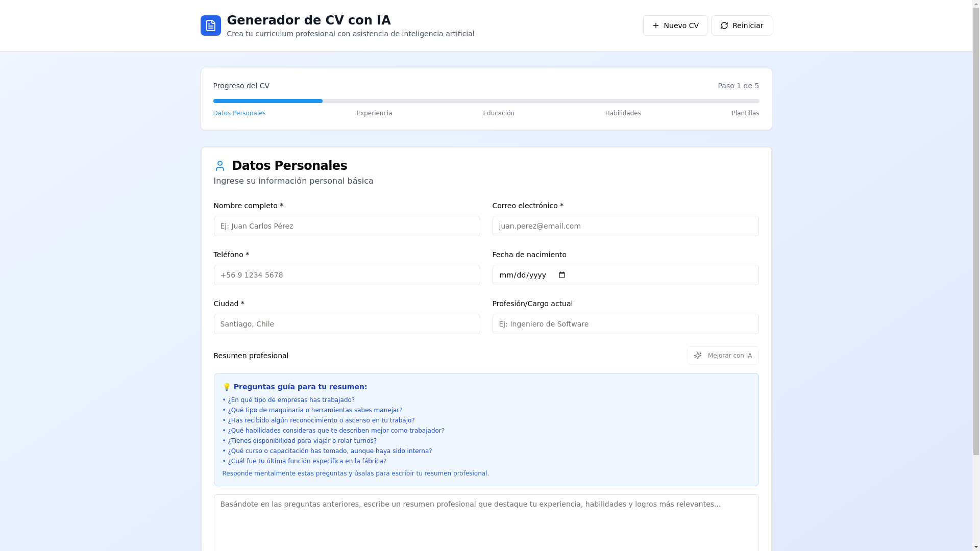This screenshot has height=551, width=980.
Task: Click the 'Resumen profesional' label
Action: (x=251, y=356)
